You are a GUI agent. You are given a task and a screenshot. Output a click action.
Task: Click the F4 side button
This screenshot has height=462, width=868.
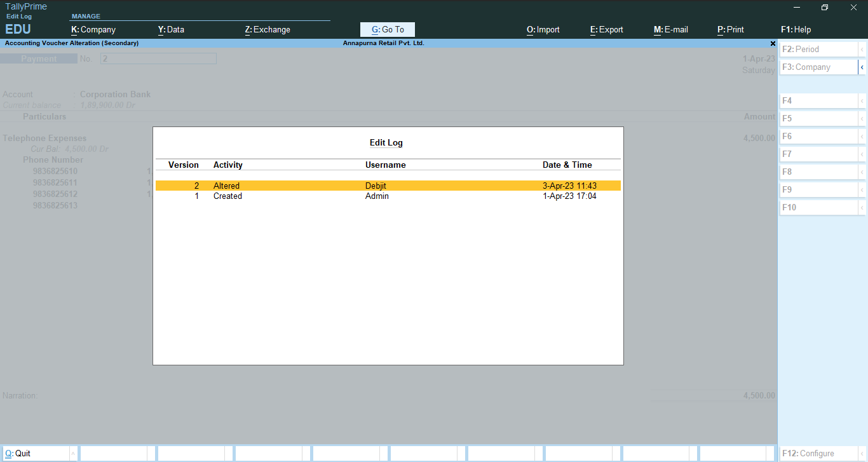[818, 100]
